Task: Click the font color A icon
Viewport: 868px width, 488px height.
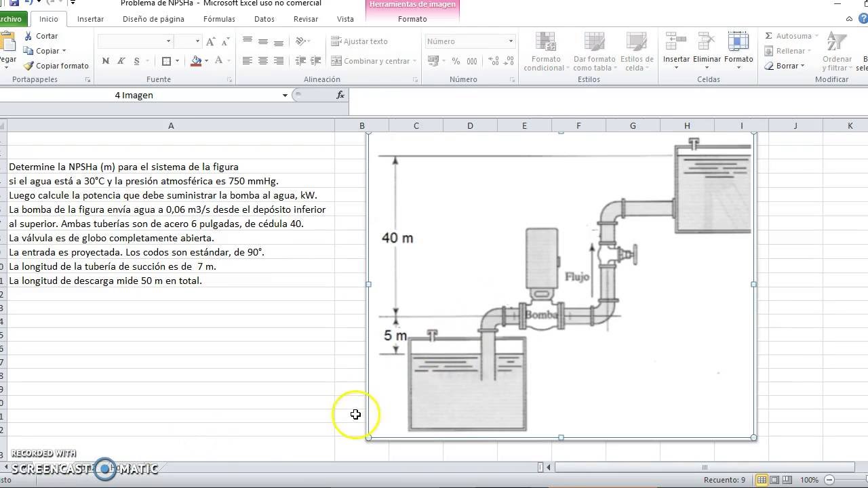Action: (x=218, y=61)
